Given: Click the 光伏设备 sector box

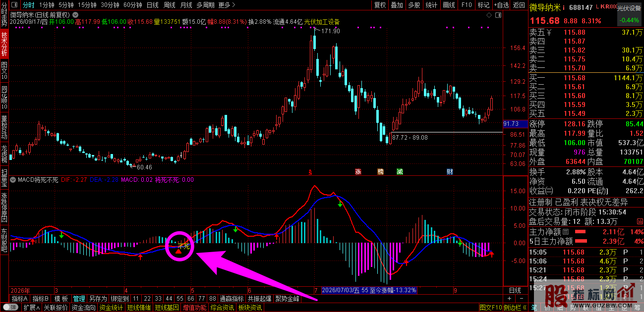Looking at the screenshot, I should coord(630,14).
